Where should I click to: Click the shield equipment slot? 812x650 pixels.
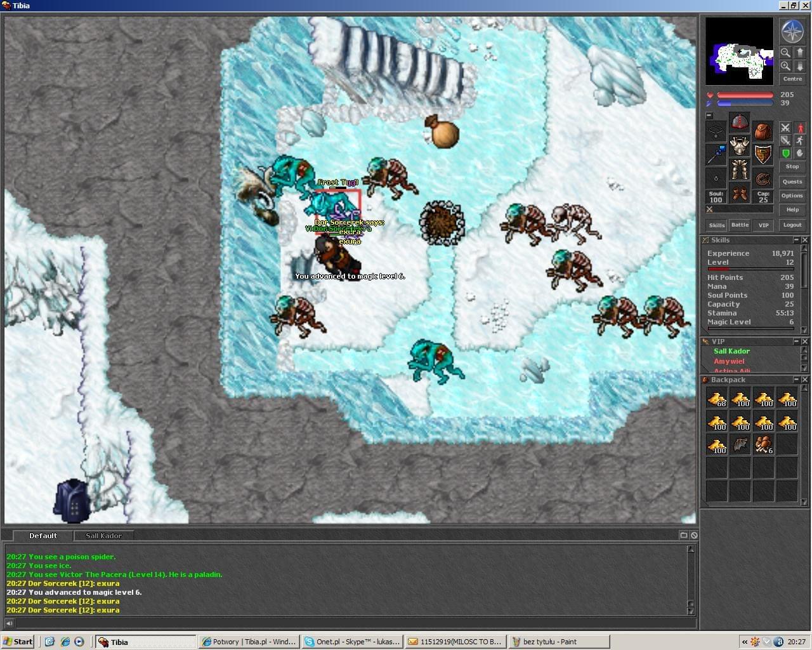(763, 155)
